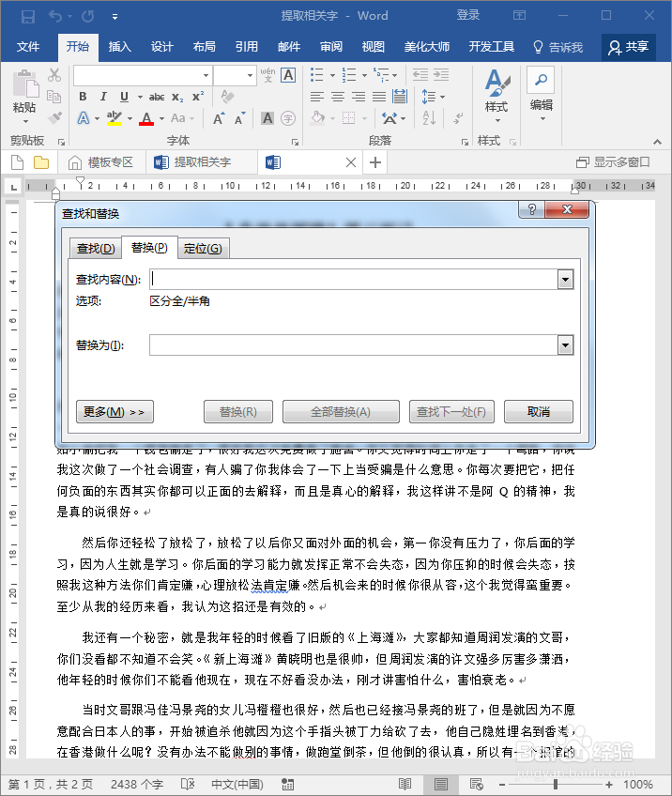Toggle Italic formatting
This screenshot has height=796, width=672.
tap(103, 97)
